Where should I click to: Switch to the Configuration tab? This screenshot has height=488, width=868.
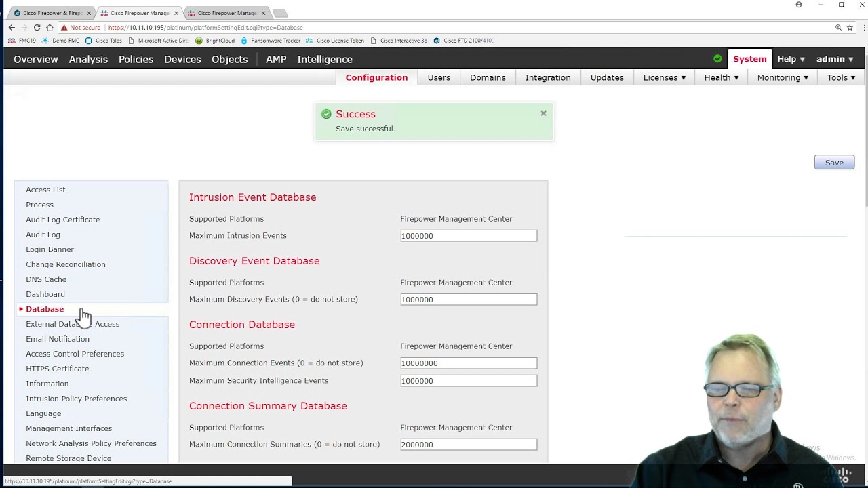(x=376, y=77)
